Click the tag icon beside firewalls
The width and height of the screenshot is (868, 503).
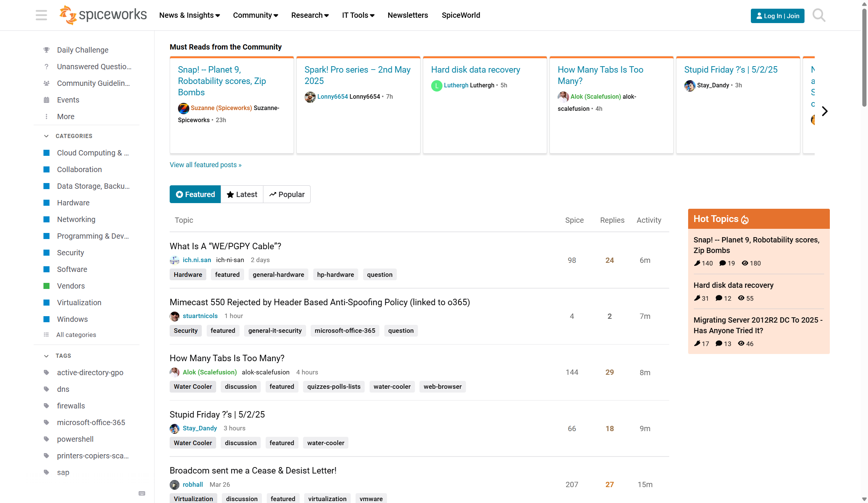[46, 406]
